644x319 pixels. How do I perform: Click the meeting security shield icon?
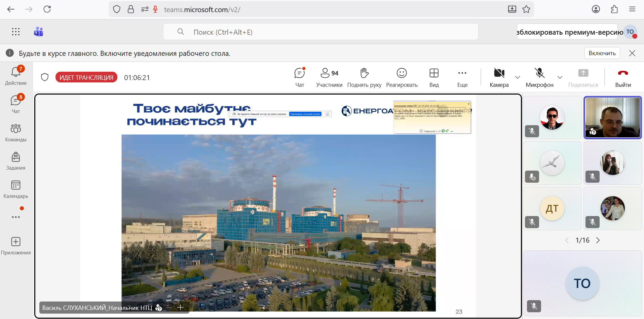click(45, 77)
